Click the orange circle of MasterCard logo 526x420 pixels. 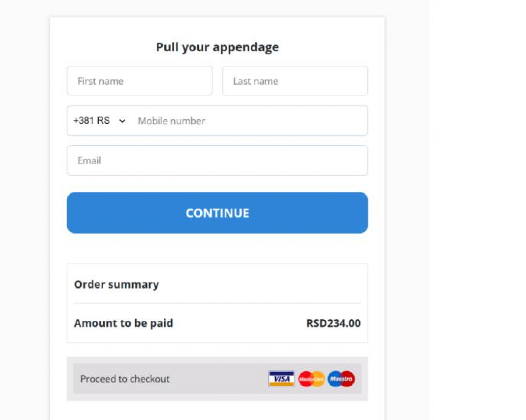click(x=319, y=379)
